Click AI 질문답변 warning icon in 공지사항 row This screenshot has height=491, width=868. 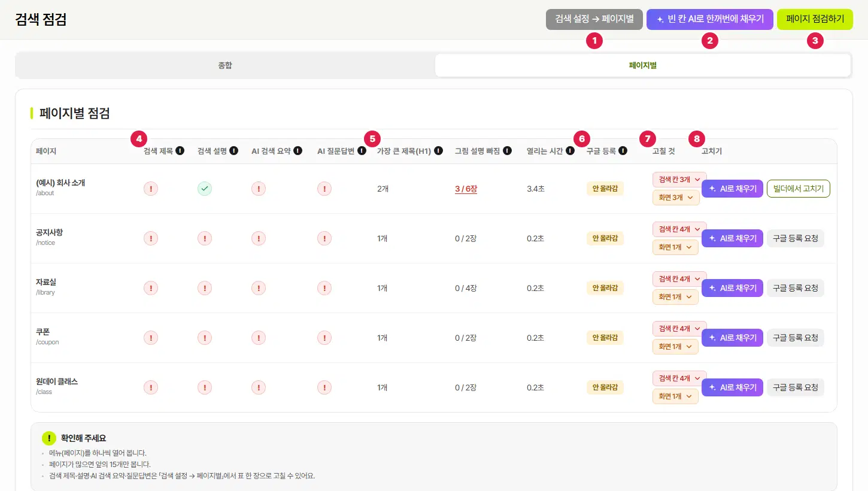324,238
